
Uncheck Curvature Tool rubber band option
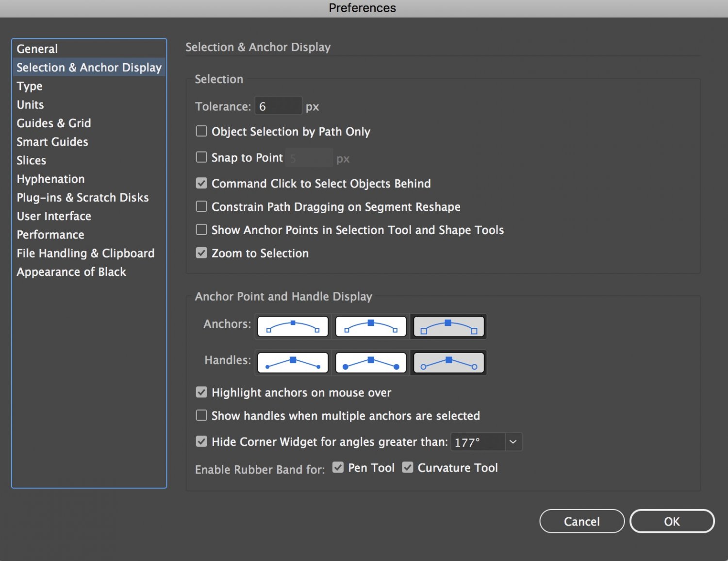[408, 467]
